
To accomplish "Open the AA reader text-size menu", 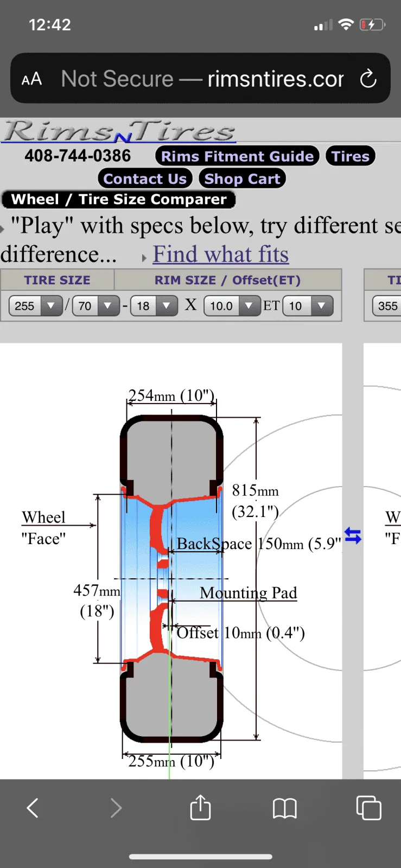I will point(31,79).
